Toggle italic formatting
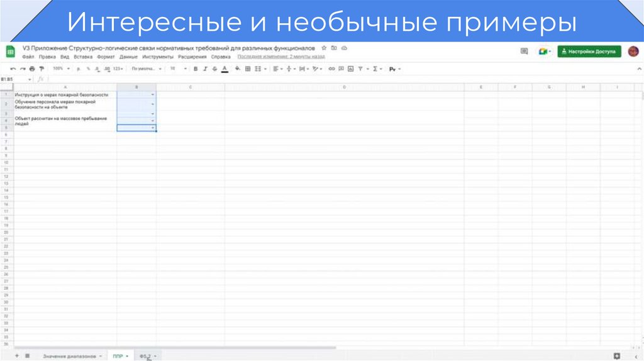 [x=205, y=69]
